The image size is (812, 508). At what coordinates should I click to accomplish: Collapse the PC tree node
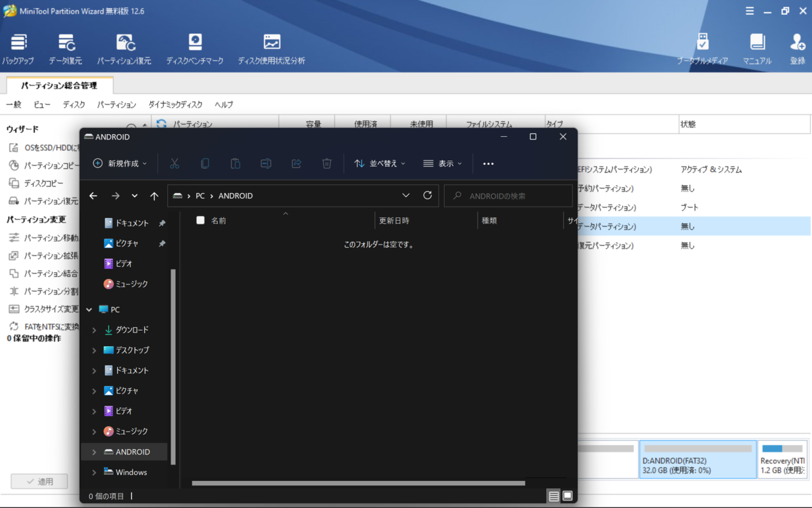pos(89,310)
